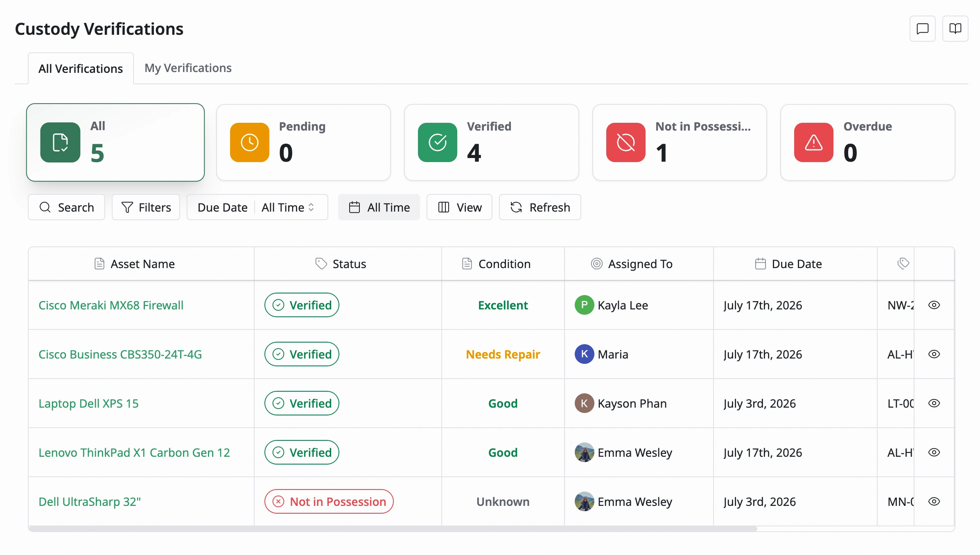Screen dimensions: 980x555
Task: Click the green All document icon
Action: click(60, 142)
